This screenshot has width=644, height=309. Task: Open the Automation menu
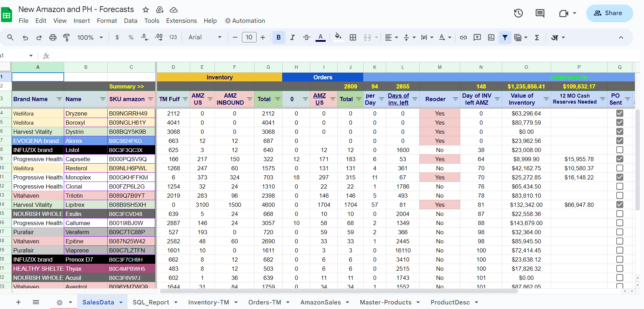[245, 21]
